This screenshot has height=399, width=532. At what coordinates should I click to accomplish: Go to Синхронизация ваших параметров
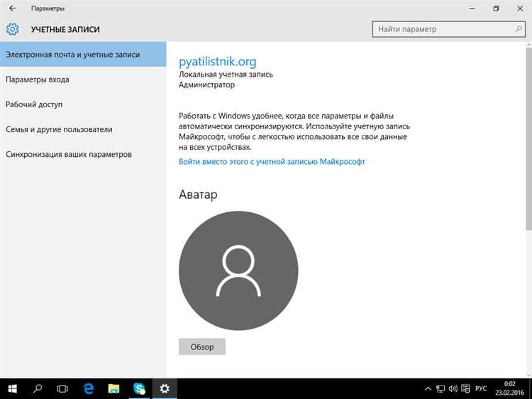(69, 154)
